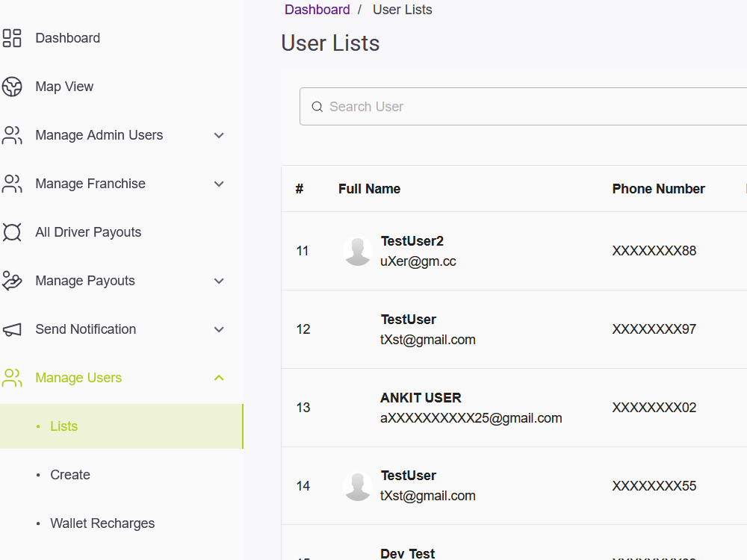Click row number 13
The image size is (747, 560).
pyautogui.click(x=303, y=408)
